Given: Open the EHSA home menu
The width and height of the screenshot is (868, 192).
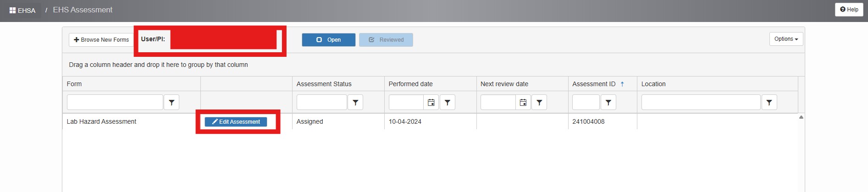Looking at the screenshot, I should (22, 10).
